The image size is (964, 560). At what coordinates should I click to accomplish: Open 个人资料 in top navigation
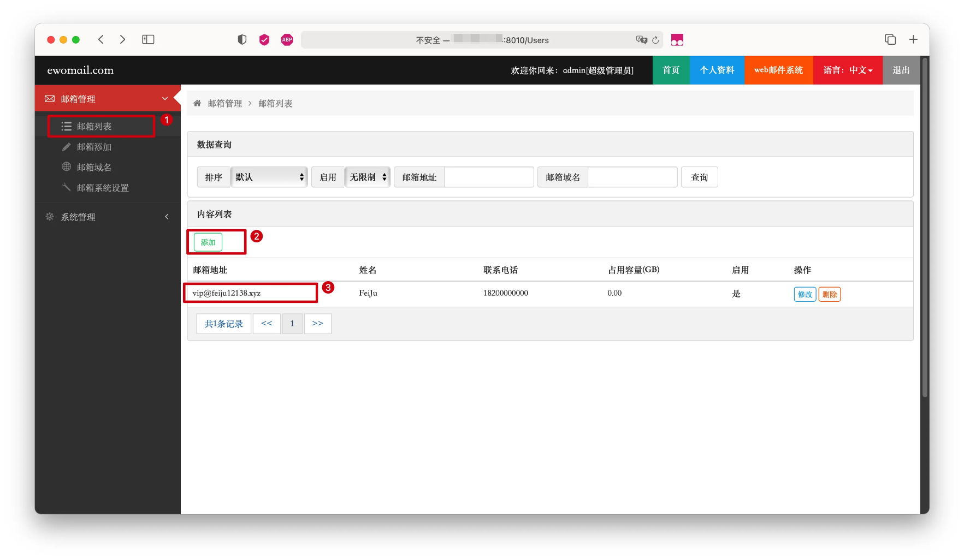(717, 70)
